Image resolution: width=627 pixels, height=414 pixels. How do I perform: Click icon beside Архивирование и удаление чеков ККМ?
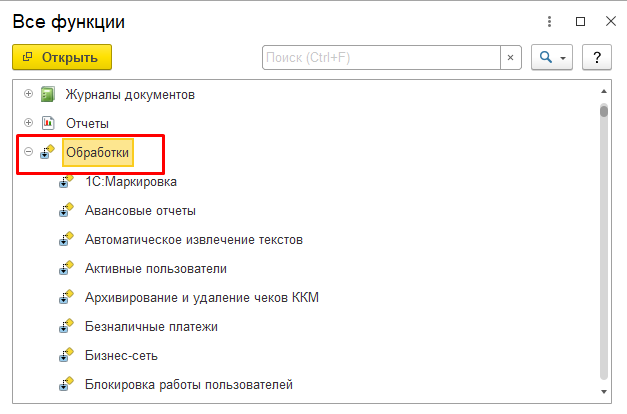click(x=66, y=297)
